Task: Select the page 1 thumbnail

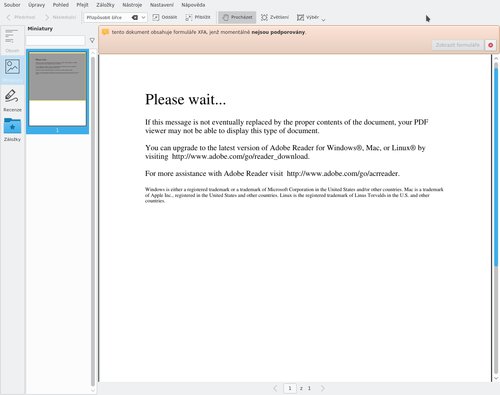Action: (57, 92)
